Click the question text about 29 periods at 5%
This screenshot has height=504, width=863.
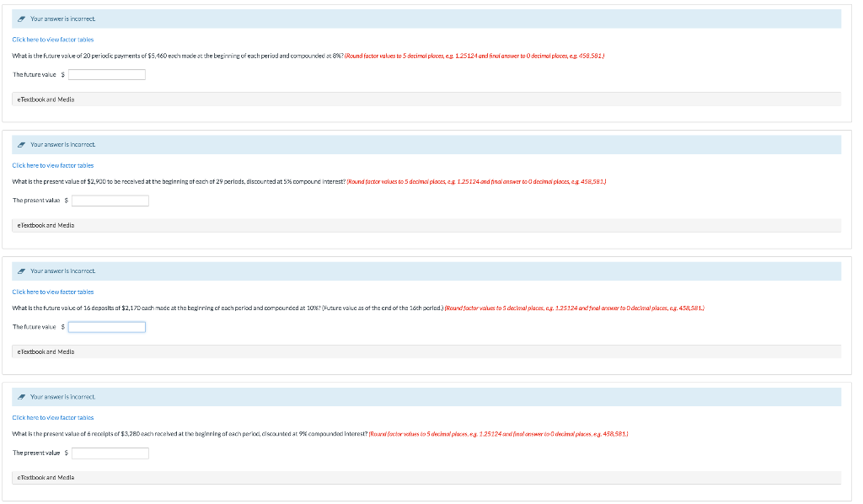click(179, 182)
